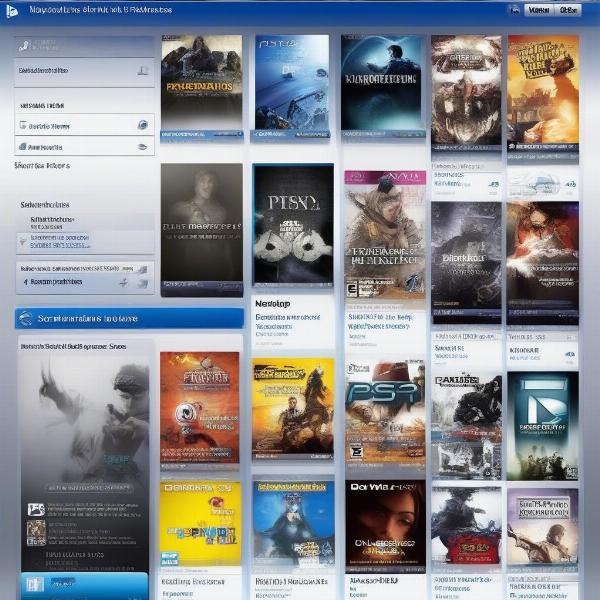
Task: Open the mountain fortress game cover
Action: [202, 82]
